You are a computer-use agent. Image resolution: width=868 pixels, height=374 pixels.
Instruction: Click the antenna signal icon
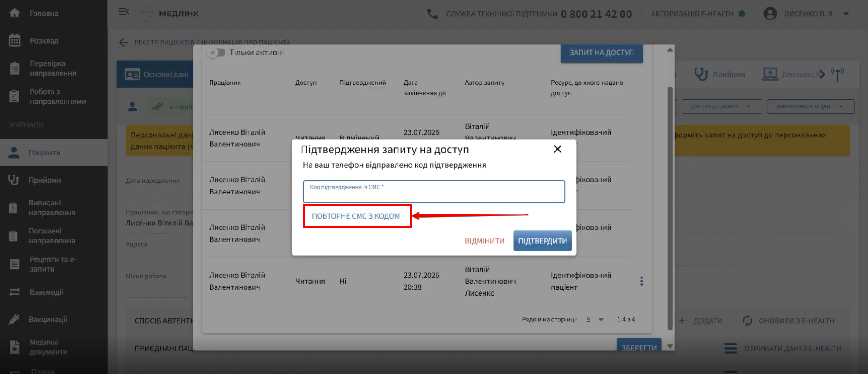pos(837,74)
